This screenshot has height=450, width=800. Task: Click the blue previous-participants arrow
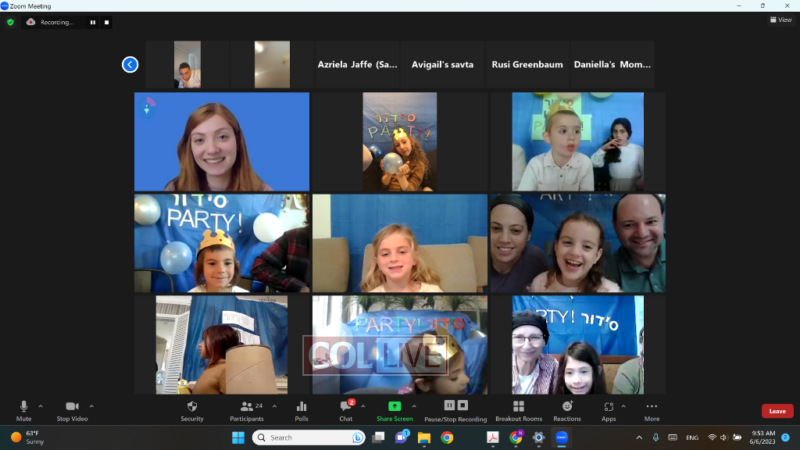pyautogui.click(x=130, y=65)
